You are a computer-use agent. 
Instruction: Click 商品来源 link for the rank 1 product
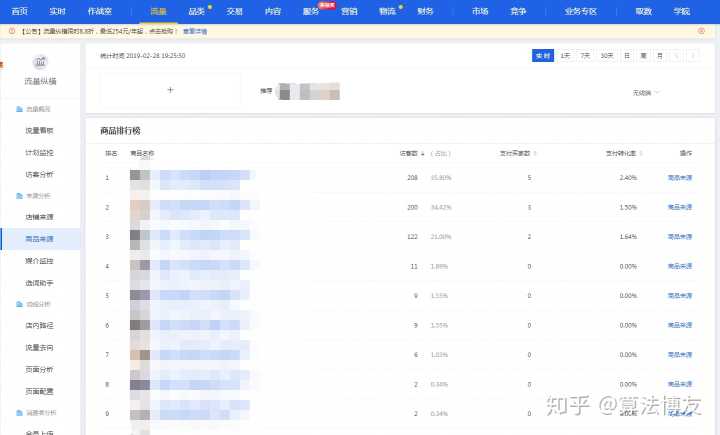coord(680,178)
